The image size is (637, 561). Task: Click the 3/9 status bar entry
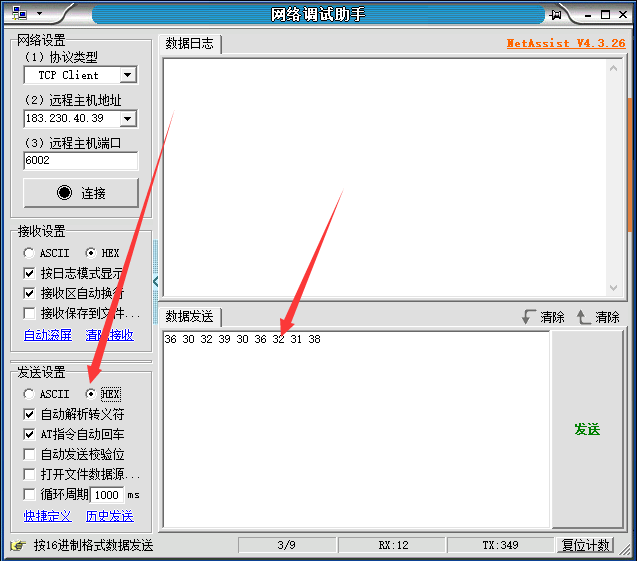tap(287, 545)
